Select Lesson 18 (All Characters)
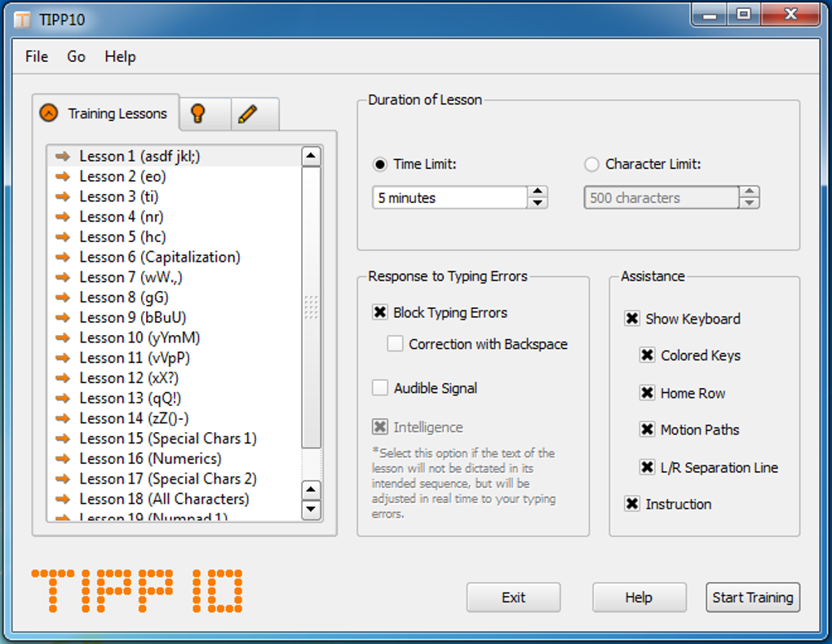Image resolution: width=832 pixels, height=644 pixels. [175, 499]
